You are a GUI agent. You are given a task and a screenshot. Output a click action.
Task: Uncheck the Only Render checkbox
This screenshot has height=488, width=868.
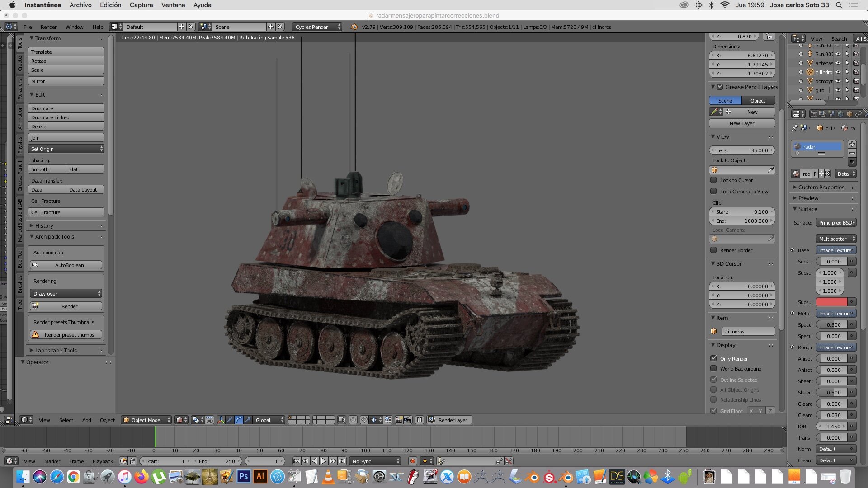pos(713,358)
